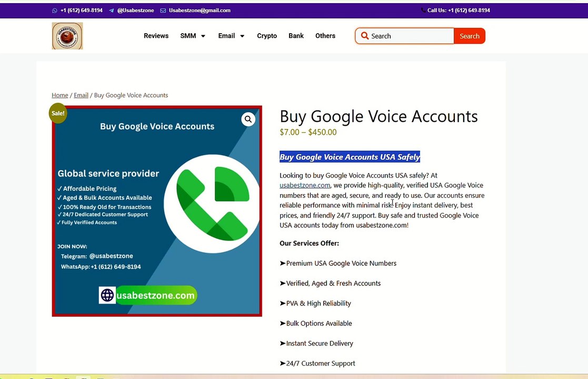588x379 pixels.
Task: Click the Email breadcrumb link
Action: point(81,95)
